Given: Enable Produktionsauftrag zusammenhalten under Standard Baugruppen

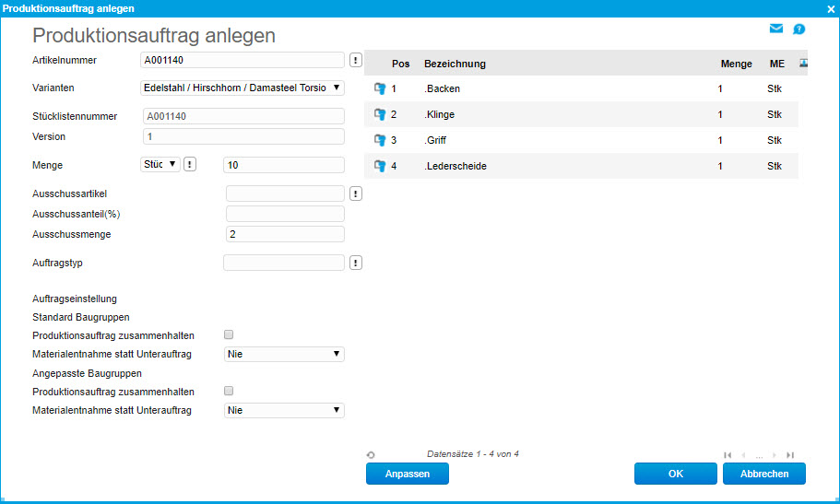Looking at the screenshot, I should (229, 335).
